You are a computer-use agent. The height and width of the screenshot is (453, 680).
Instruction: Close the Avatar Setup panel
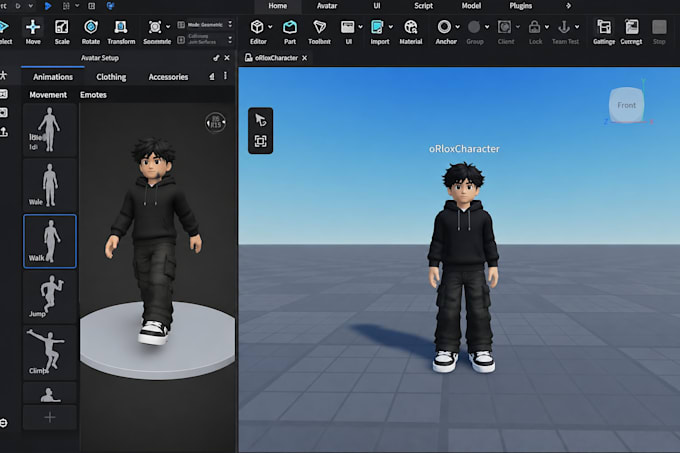click(x=227, y=58)
